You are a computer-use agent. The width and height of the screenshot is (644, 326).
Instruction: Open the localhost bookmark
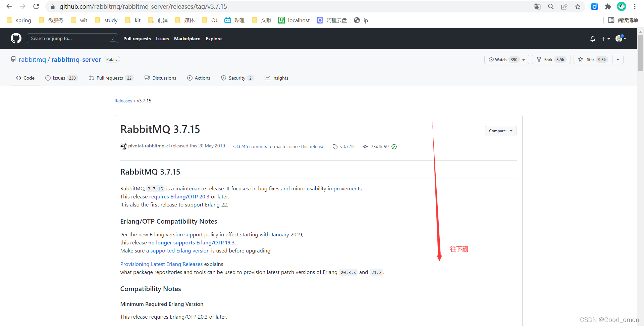click(x=294, y=20)
